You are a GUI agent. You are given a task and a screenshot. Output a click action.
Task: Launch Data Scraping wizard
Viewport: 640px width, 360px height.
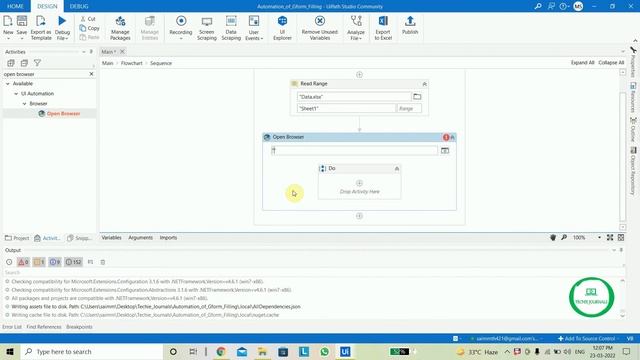(x=231, y=28)
